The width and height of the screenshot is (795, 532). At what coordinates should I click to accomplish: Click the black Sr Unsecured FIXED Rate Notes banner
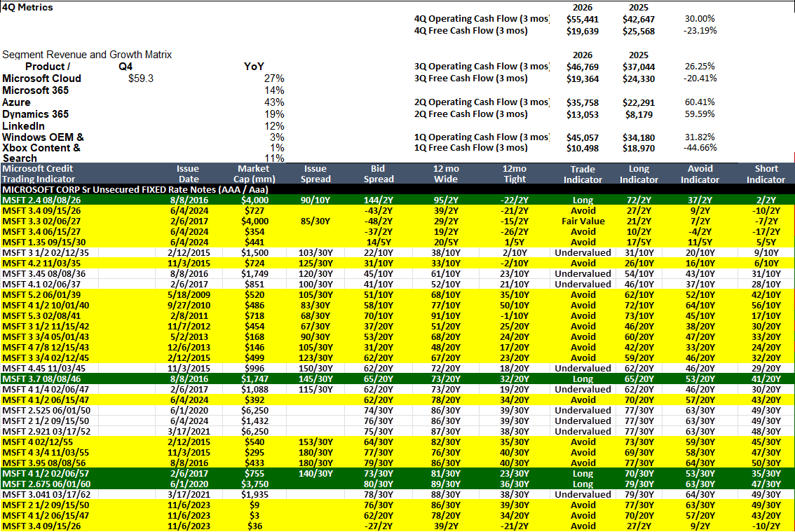pos(397,190)
